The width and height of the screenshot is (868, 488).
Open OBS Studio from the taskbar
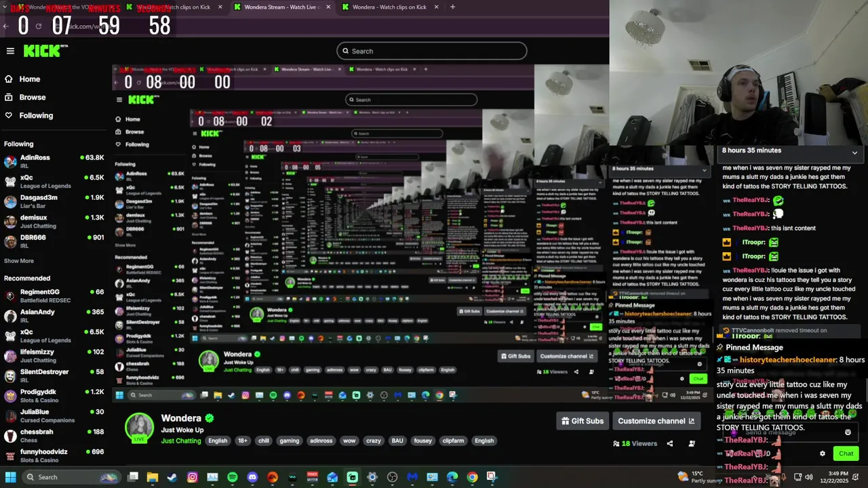pyautogui.click(x=392, y=477)
